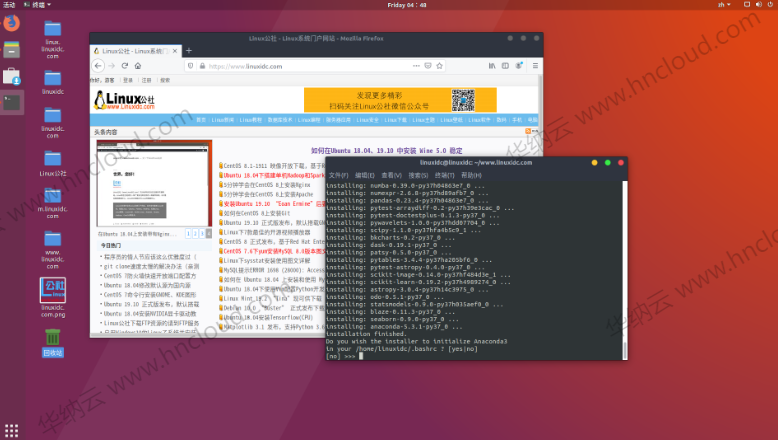This screenshot has width=778, height=440.
Task: Open the power menu in top bar
Action: (x=770, y=4)
